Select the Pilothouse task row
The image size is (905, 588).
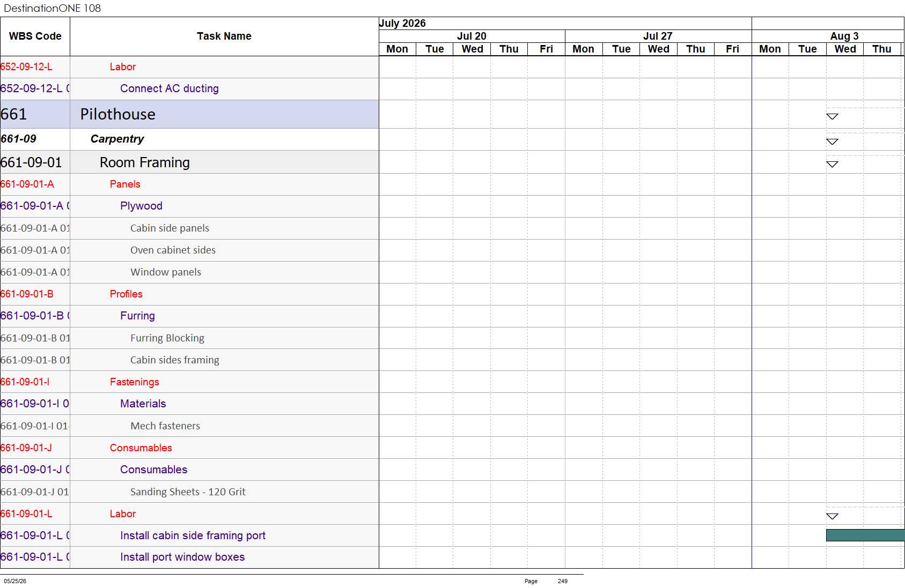point(189,114)
